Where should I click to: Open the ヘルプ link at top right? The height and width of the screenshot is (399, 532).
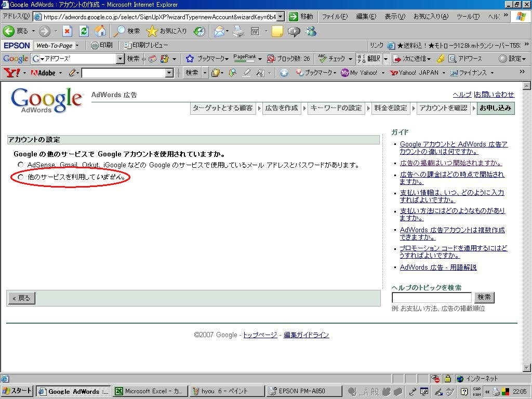click(x=462, y=95)
